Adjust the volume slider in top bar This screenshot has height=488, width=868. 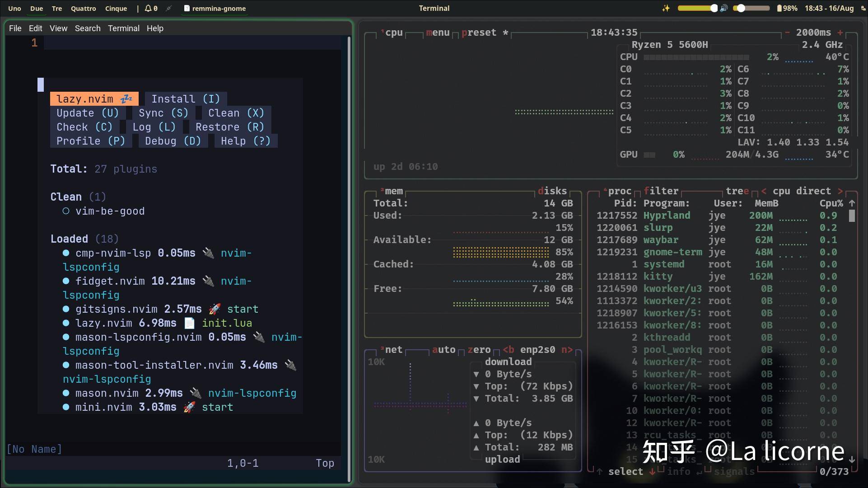point(751,8)
